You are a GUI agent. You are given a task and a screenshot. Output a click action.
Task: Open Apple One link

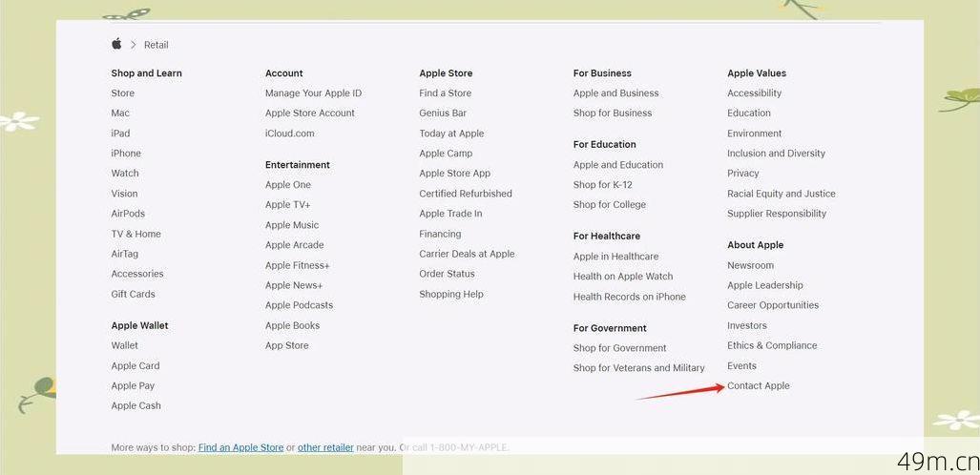click(x=288, y=185)
